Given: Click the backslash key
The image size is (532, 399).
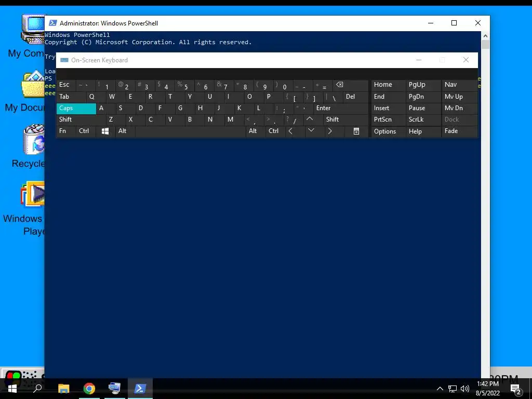Looking at the screenshot, I should 333,97.
